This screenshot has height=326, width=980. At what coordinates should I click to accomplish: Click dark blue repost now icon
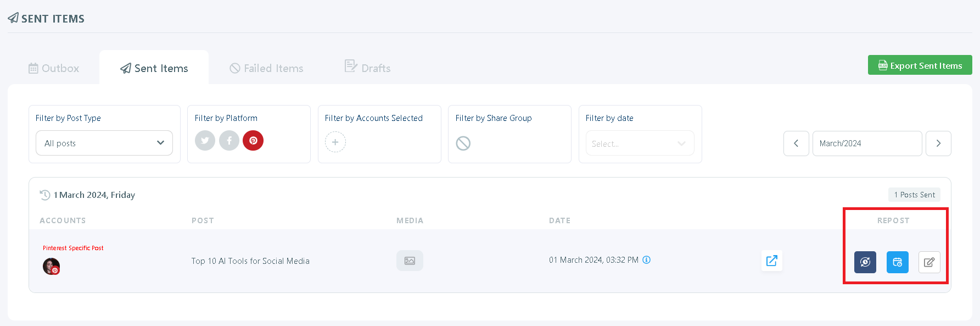pos(865,262)
